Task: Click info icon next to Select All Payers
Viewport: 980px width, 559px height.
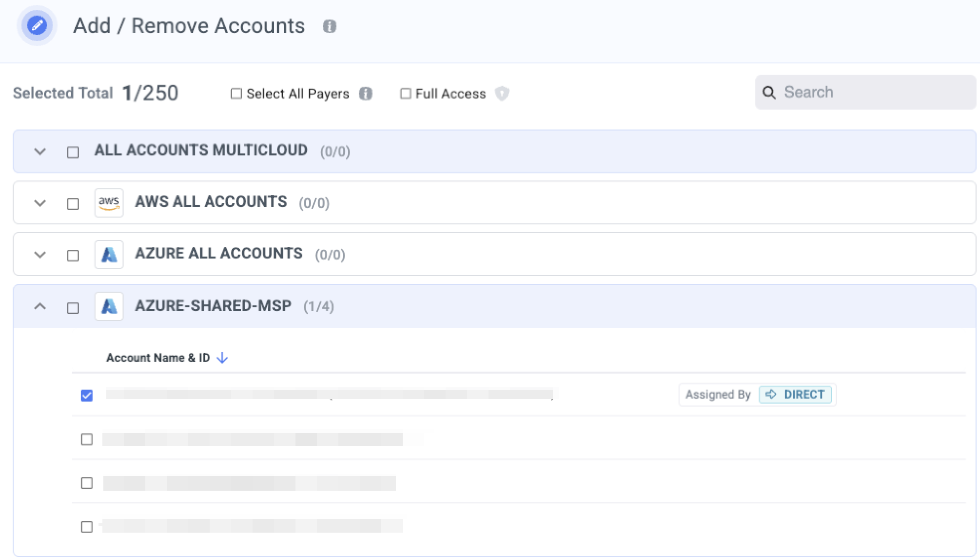Action: point(365,94)
